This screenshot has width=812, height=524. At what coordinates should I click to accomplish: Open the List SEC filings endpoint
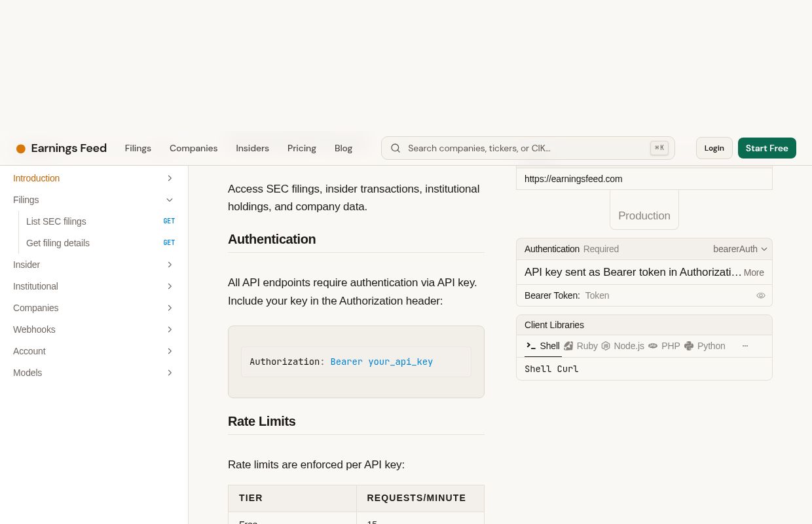point(100,221)
